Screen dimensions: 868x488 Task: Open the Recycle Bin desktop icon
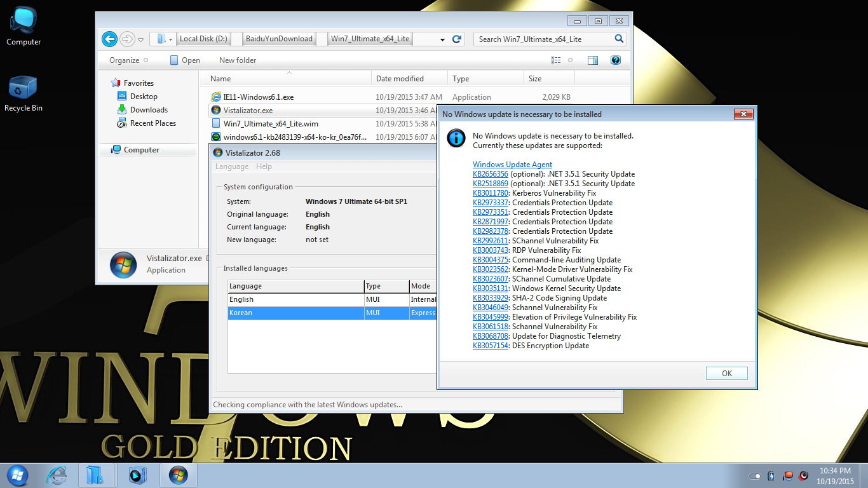24,94
